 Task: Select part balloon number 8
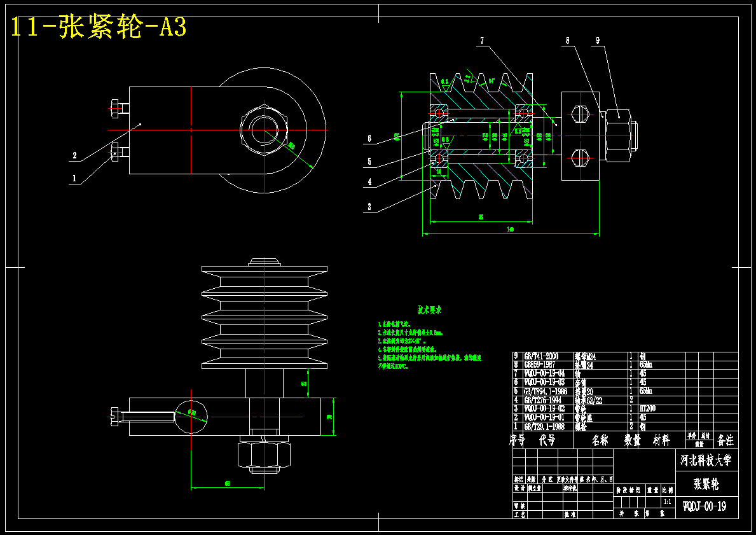568,41
